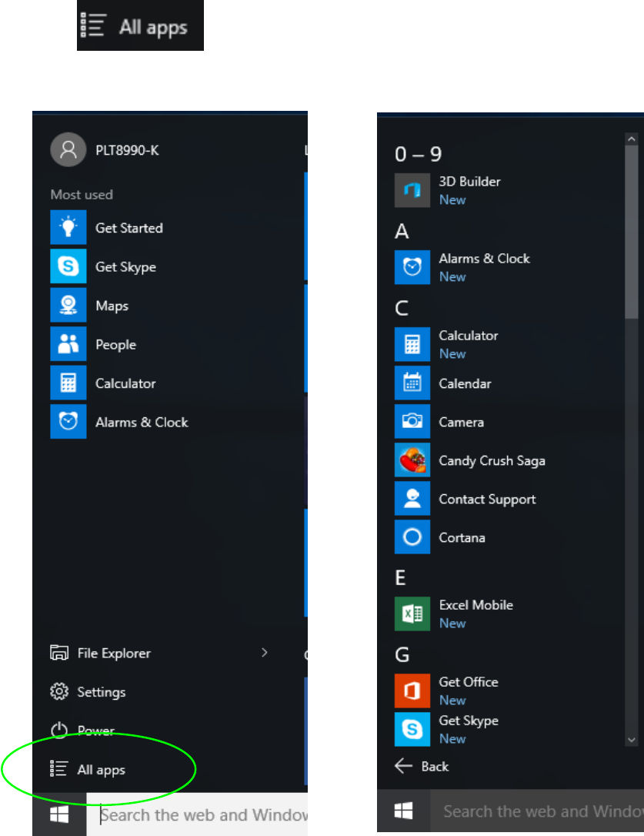Click Candy Crush Saga text label
The image size is (644, 836).
point(492,460)
